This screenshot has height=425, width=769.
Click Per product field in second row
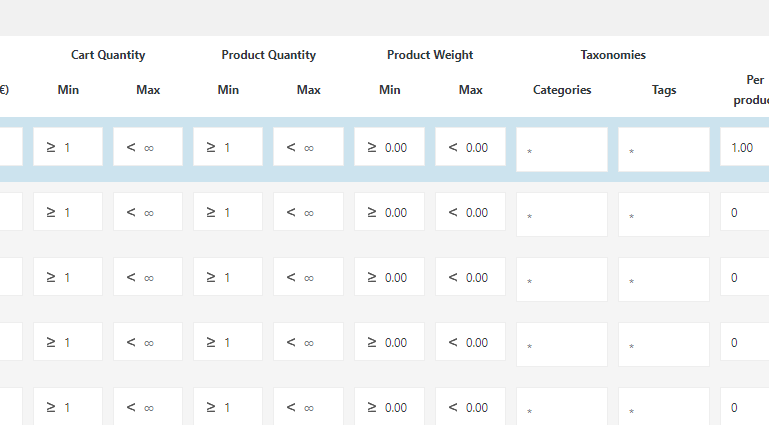pyautogui.click(x=744, y=212)
